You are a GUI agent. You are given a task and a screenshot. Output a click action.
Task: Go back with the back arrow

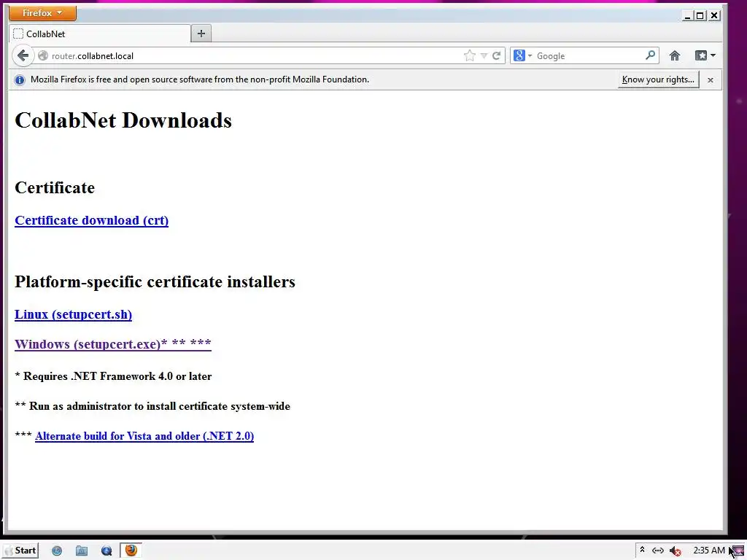coord(23,55)
